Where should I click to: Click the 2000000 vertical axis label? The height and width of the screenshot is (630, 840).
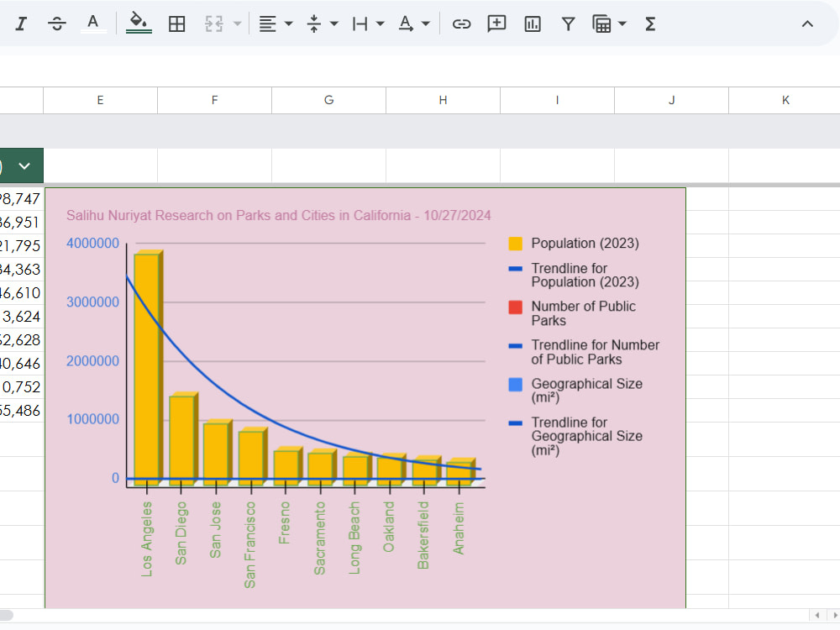pyautogui.click(x=92, y=361)
